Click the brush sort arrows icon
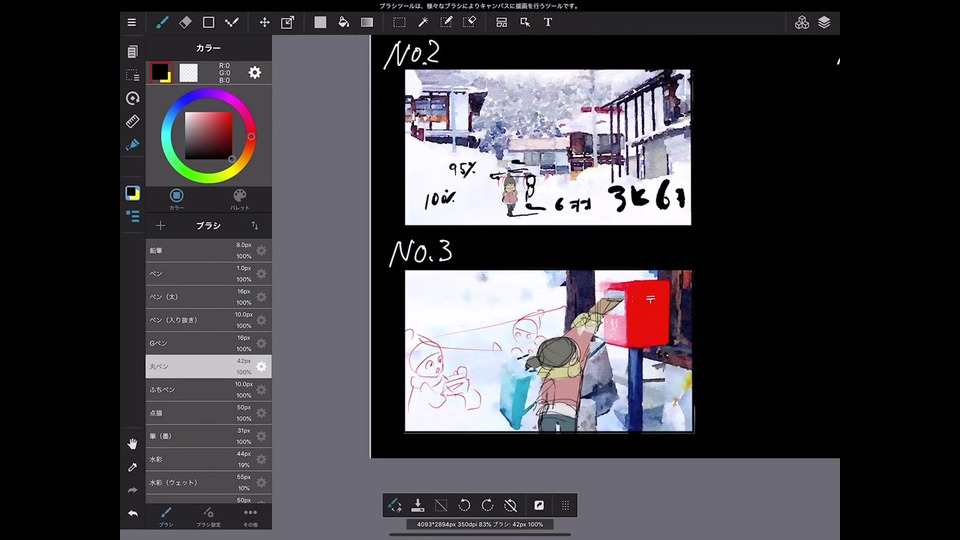This screenshot has width=960, height=540. tap(255, 226)
